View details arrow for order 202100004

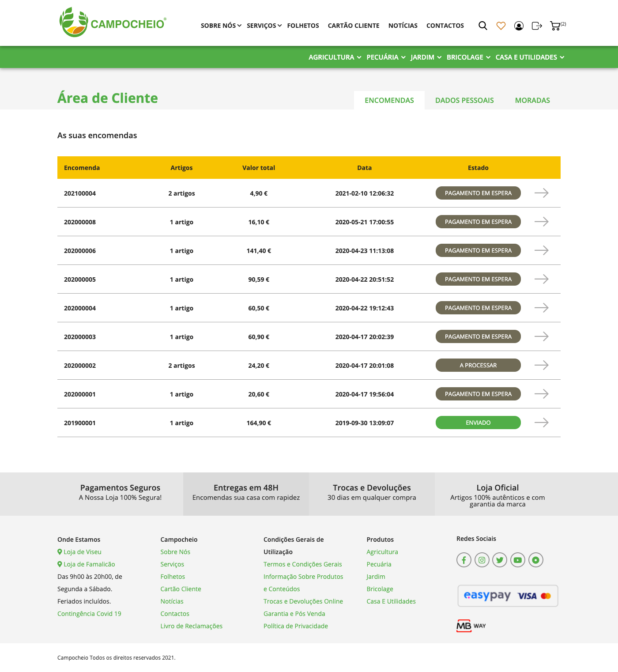pyautogui.click(x=542, y=193)
